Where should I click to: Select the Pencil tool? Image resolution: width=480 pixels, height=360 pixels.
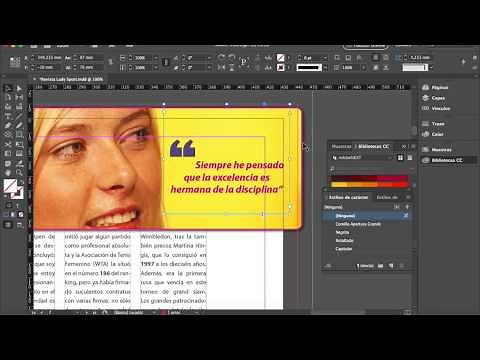click(19, 126)
